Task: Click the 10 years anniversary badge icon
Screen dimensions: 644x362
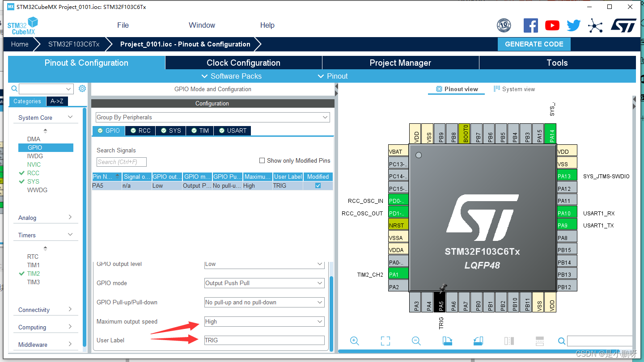Action: tap(504, 25)
